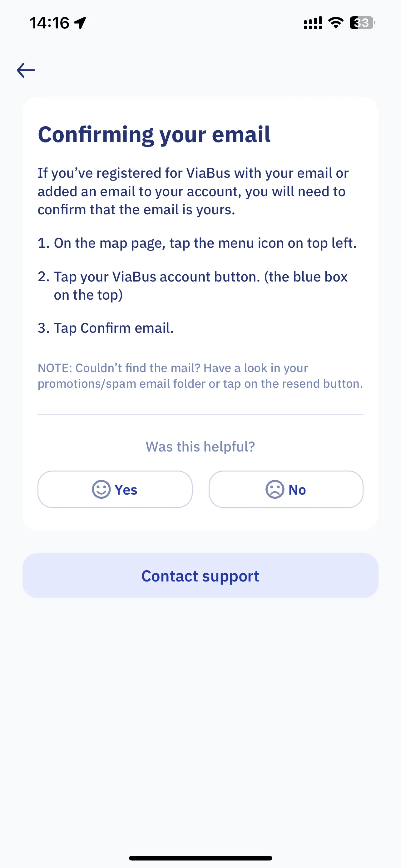Tap the divider line above feedback section
This screenshot has height=868, width=401.
200,414
